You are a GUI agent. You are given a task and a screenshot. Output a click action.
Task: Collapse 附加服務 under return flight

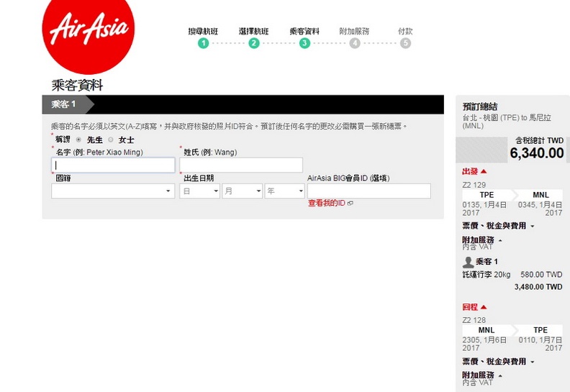coord(482,375)
